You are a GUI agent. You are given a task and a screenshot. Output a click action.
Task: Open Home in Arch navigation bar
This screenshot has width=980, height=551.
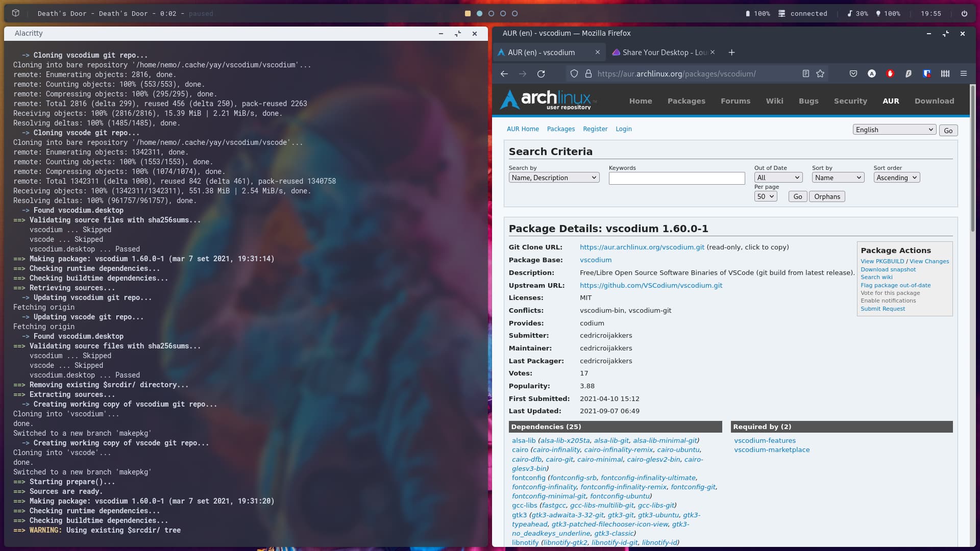(x=641, y=101)
